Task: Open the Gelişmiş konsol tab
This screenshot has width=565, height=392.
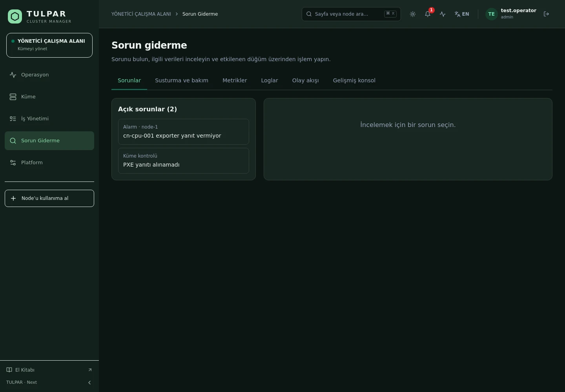Action: point(354,80)
